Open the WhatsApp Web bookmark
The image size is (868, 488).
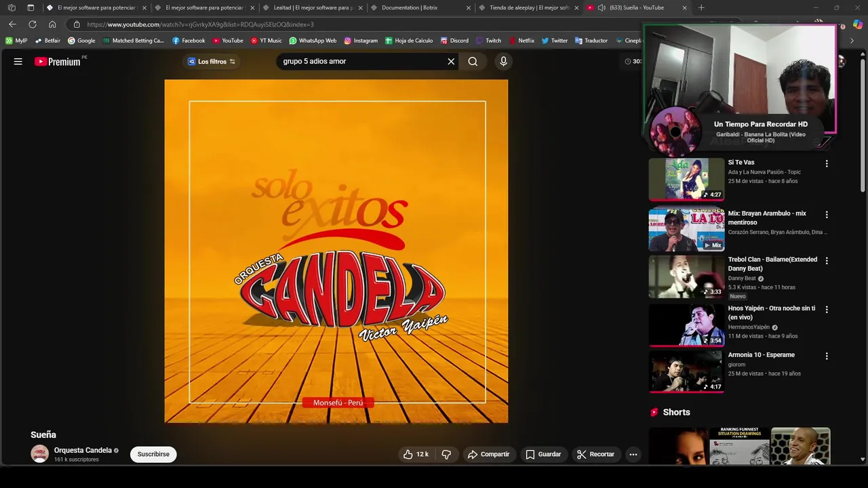313,41
